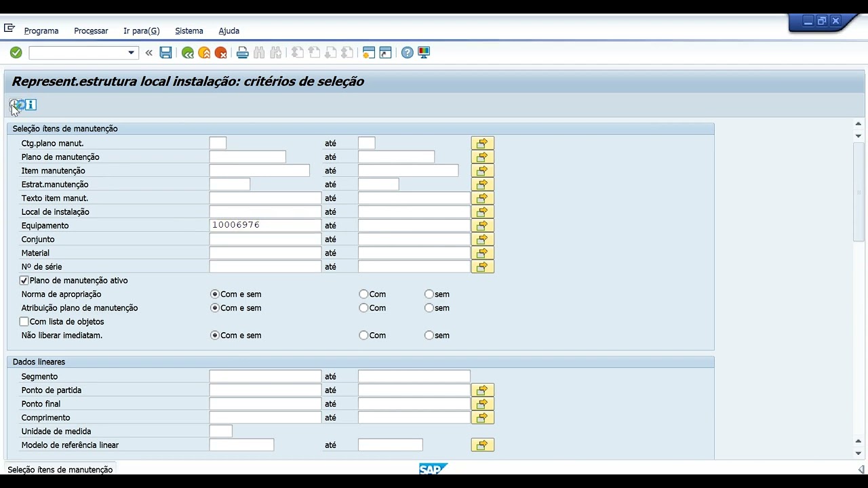This screenshot has height=488, width=868.
Task: Open the Help question mark icon
Action: click(407, 52)
